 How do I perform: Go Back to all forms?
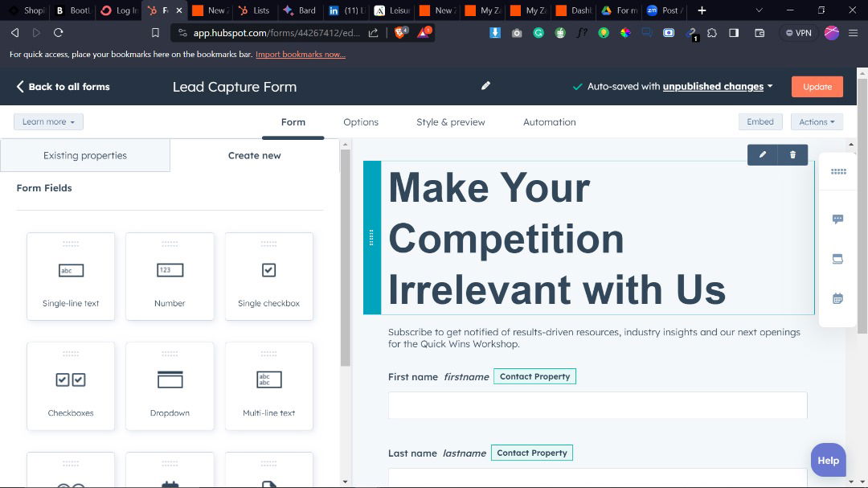click(x=63, y=87)
